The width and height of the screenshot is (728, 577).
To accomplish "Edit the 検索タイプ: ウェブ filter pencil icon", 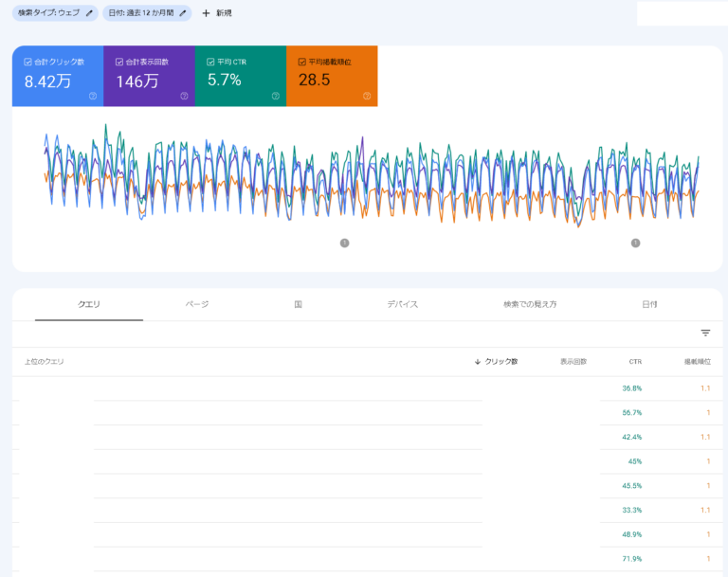I will pyautogui.click(x=90, y=13).
